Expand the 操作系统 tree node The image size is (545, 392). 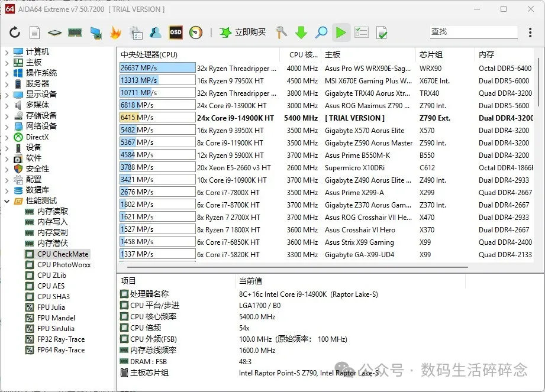point(7,73)
